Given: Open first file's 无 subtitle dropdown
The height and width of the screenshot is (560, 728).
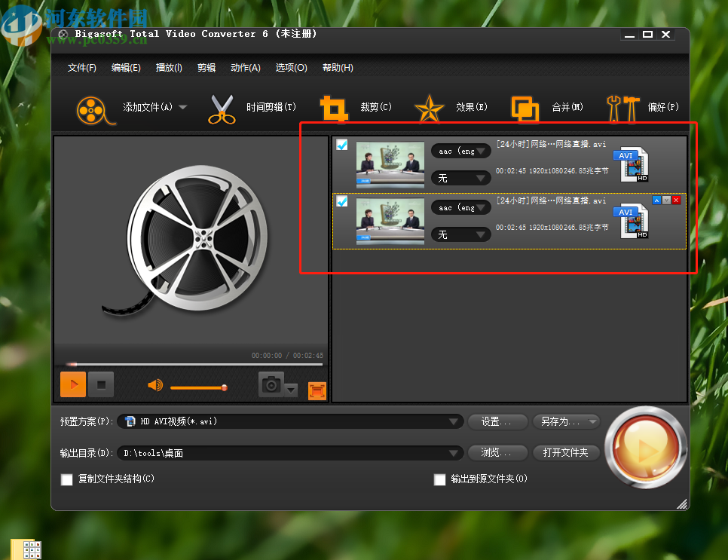Looking at the screenshot, I should [461, 178].
